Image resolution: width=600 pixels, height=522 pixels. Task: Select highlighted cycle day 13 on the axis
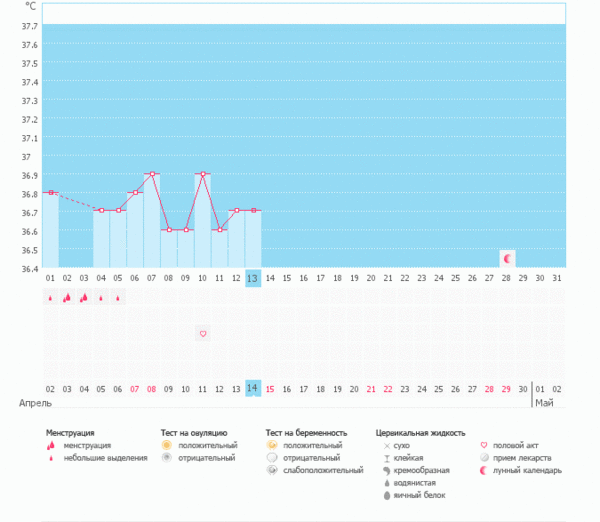(x=253, y=278)
